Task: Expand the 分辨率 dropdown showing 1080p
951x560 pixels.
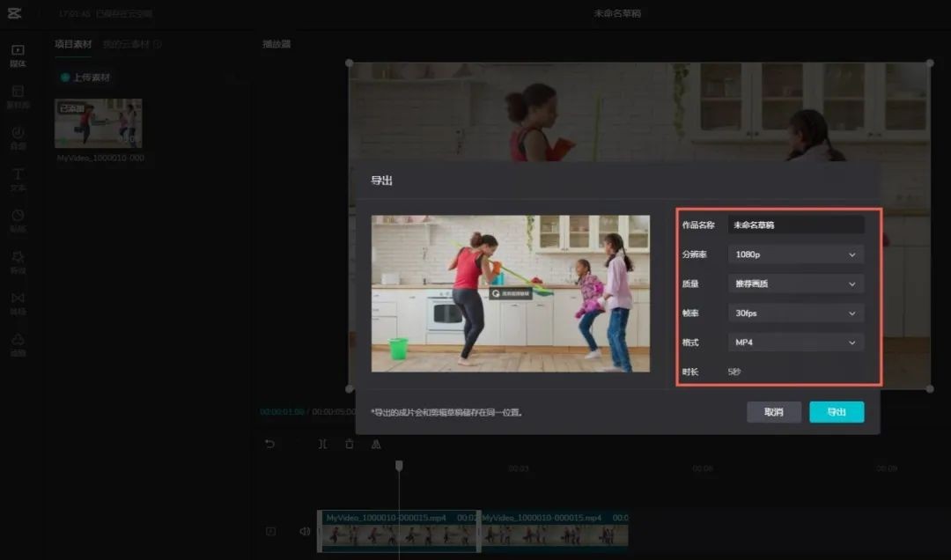Action: tap(795, 254)
